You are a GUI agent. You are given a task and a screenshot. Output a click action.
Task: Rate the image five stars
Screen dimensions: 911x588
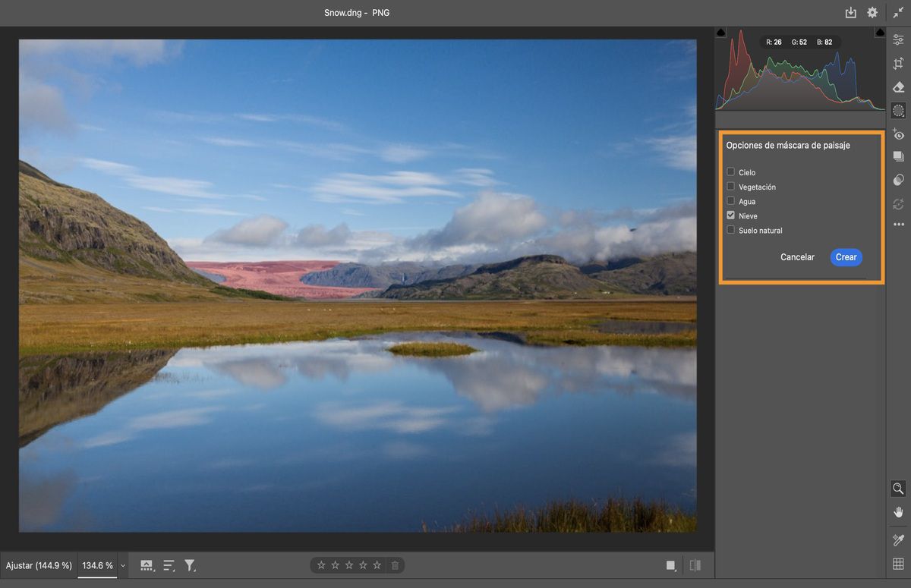coord(377,565)
